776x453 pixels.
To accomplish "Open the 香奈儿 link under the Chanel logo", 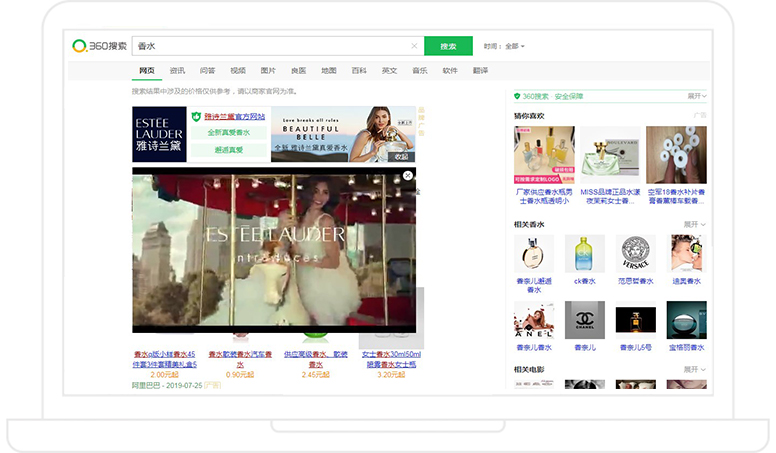I will pyautogui.click(x=584, y=348).
